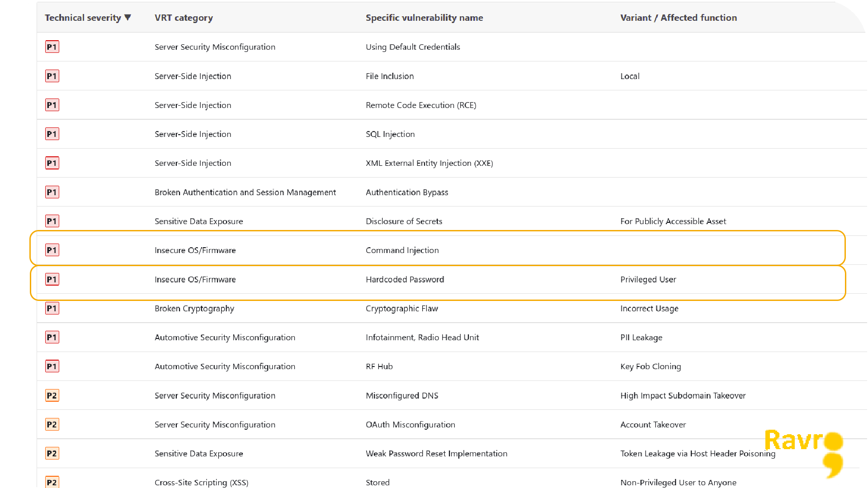Click the Specific vulnerability name header
The width and height of the screenshot is (868, 488).
click(x=424, y=18)
